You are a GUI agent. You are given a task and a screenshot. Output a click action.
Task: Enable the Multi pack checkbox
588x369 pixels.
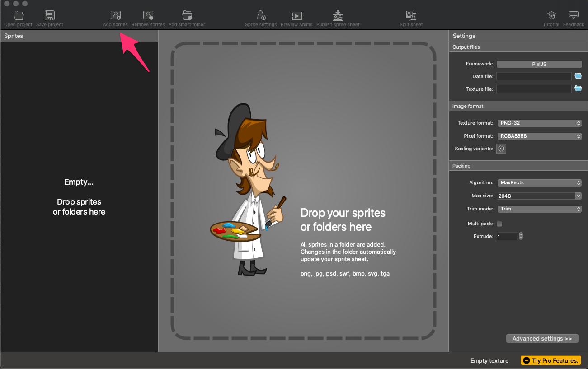coord(499,224)
